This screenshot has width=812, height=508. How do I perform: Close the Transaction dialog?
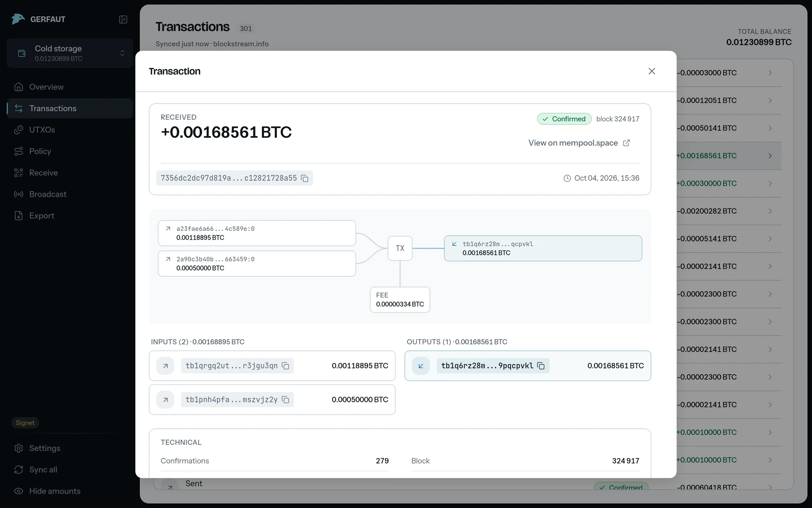pos(652,71)
